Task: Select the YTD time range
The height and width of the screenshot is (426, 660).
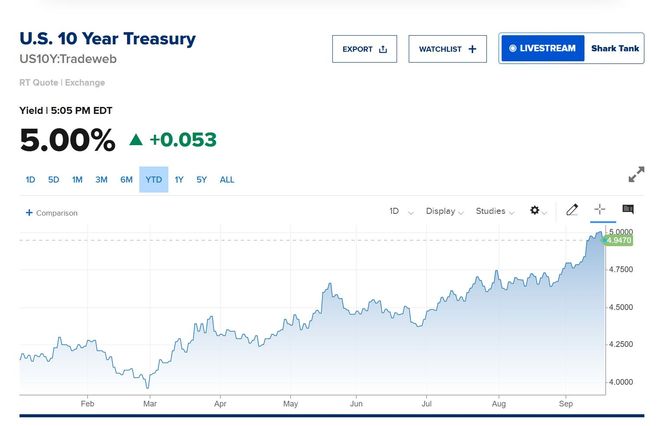Action: (154, 180)
